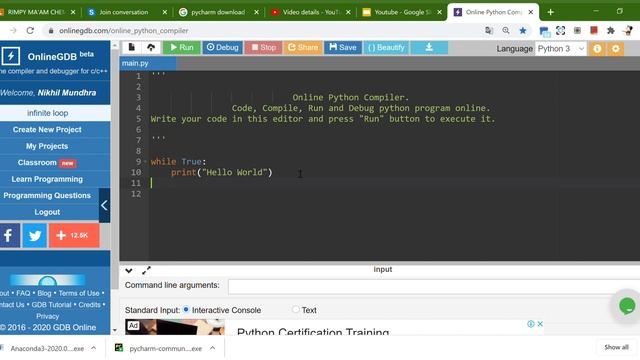Open Programming Questions
Viewport: 640px width, 360px height.
[47, 196]
